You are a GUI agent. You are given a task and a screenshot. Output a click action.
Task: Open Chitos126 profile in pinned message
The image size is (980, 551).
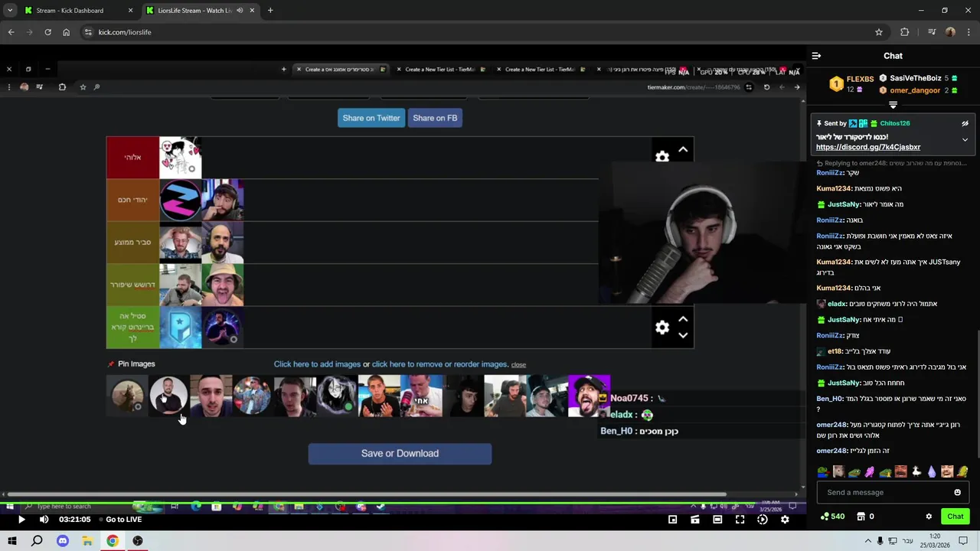pyautogui.click(x=894, y=123)
